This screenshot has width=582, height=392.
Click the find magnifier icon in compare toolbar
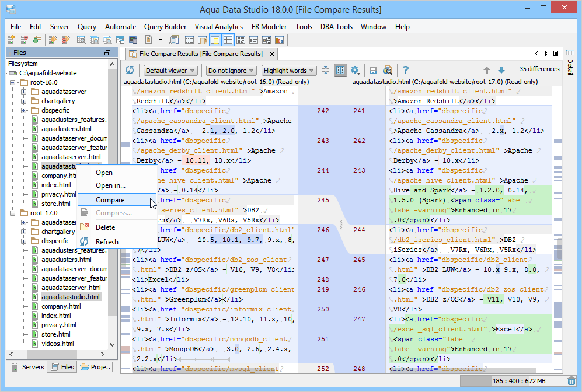[388, 70]
